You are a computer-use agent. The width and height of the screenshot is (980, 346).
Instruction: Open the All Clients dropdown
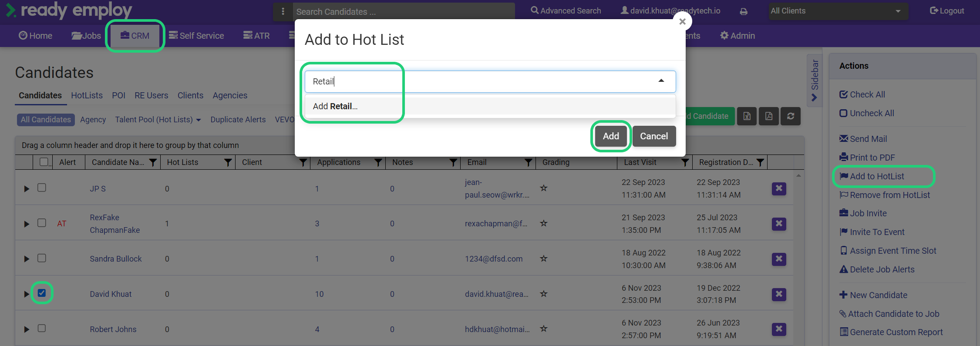coord(838,11)
